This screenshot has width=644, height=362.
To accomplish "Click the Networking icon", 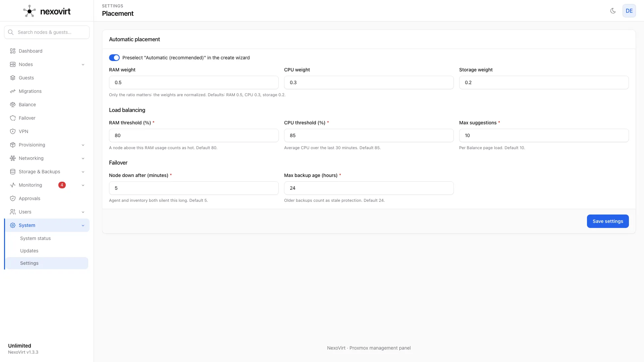I will [x=13, y=158].
